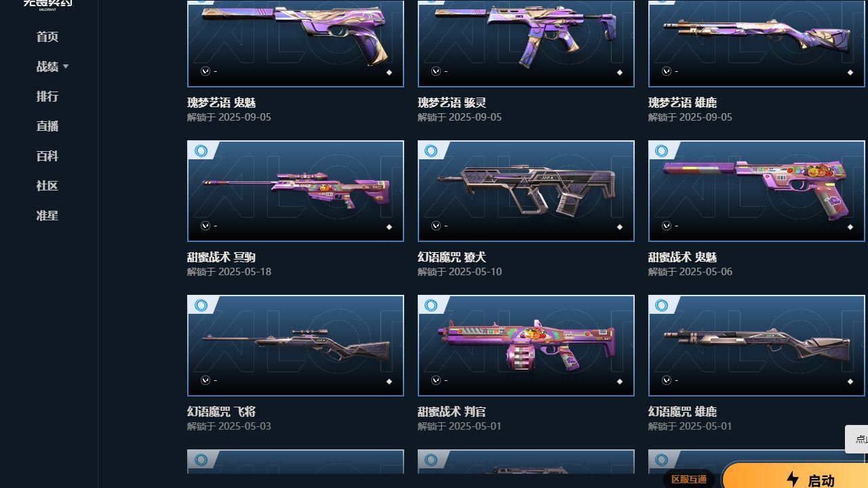The height and width of the screenshot is (488, 868).
Task: Click the lightning icon on the 启动 button
Action: 793,480
